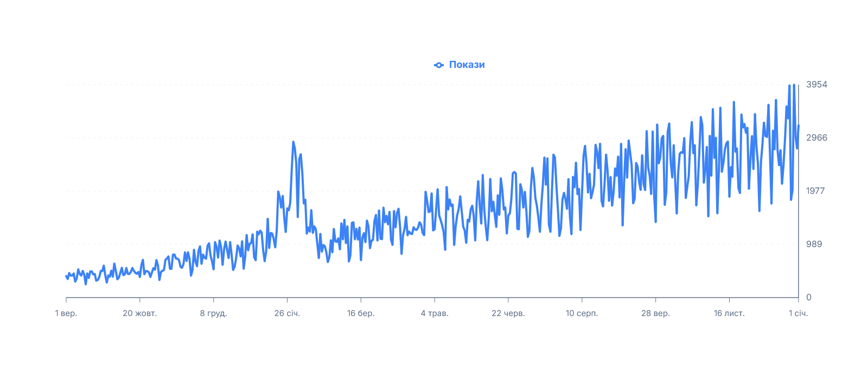868x391 pixels.
Task: Select the 26 січ. axis date label
Action: coord(287,313)
